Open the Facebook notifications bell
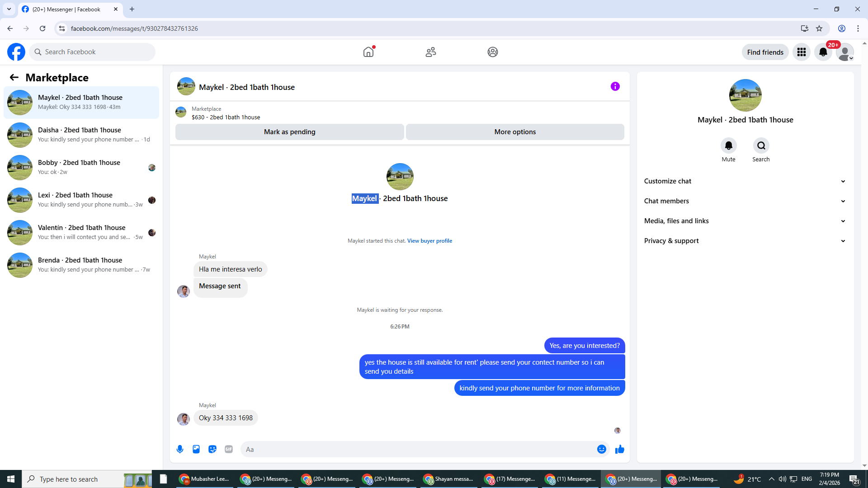 pos(823,52)
